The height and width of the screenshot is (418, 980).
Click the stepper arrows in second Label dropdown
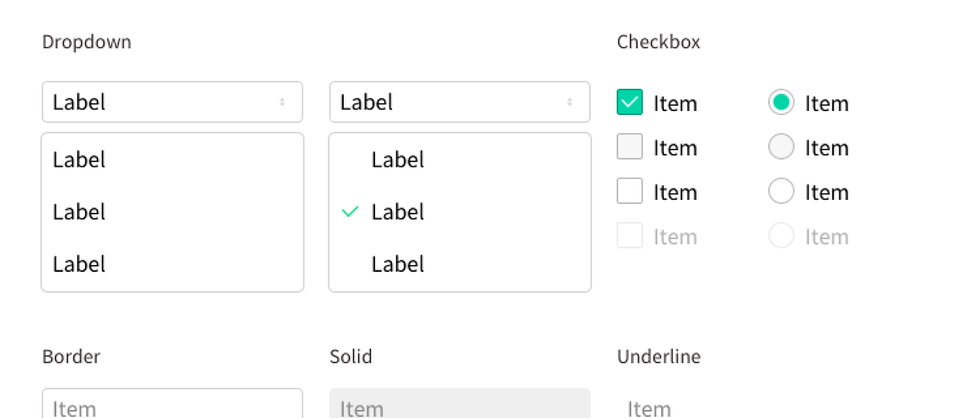(570, 102)
